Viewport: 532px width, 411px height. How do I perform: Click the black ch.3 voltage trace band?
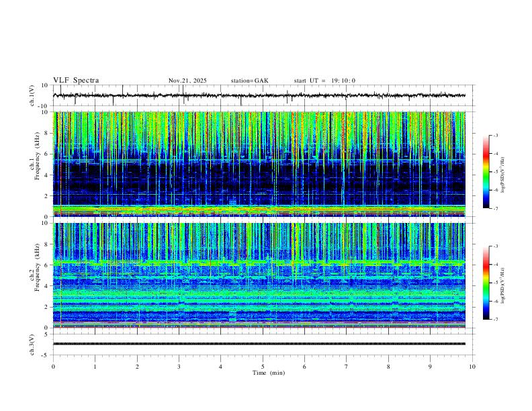pos(259,344)
